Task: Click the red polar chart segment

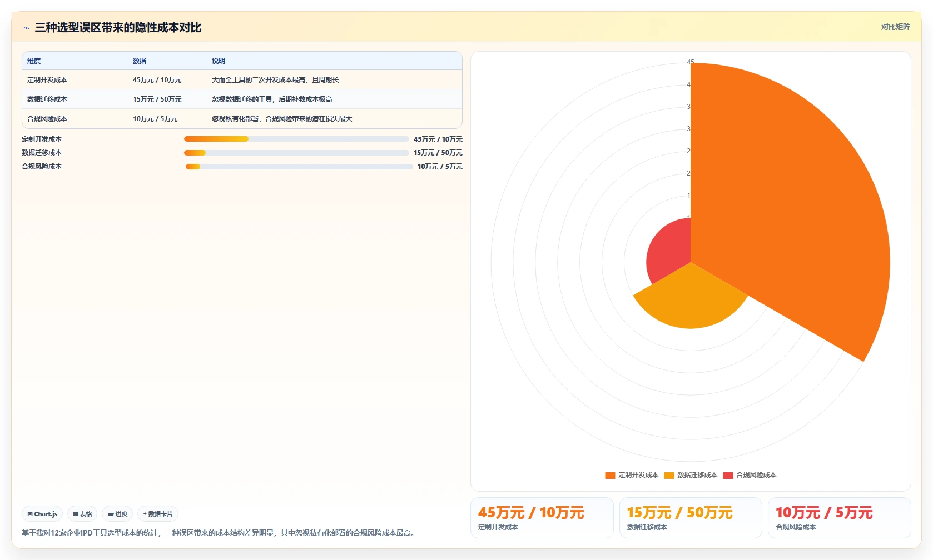Action: pos(670,250)
